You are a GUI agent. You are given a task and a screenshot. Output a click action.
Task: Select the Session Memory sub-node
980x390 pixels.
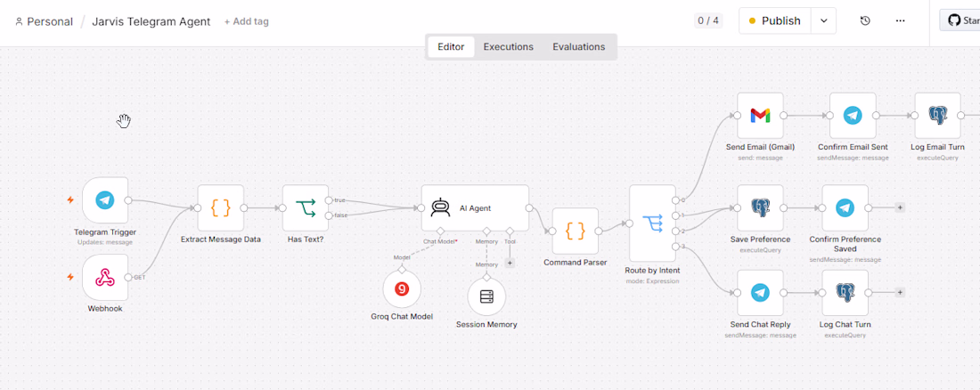tap(486, 297)
